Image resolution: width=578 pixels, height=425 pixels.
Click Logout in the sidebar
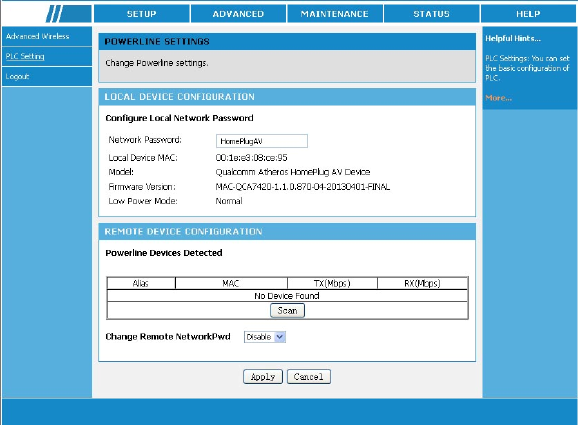coord(17,76)
